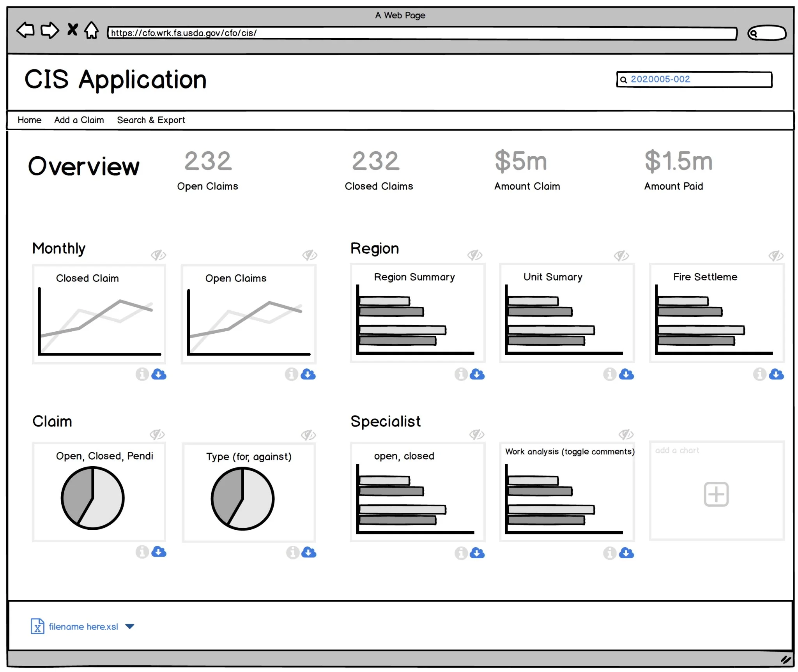Hide the Fire Settlement chart
Viewport: 798px width, 672px height.
coord(776,256)
